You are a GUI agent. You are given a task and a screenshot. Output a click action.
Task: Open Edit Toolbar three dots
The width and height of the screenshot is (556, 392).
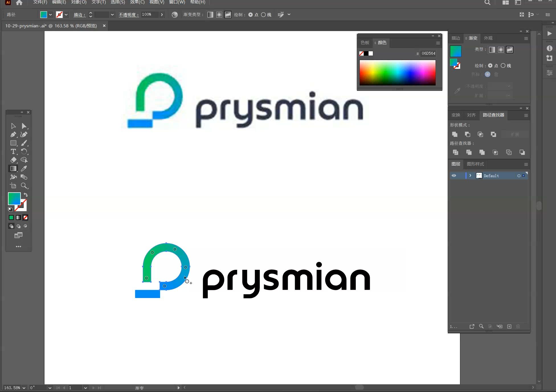click(x=19, y=246)
